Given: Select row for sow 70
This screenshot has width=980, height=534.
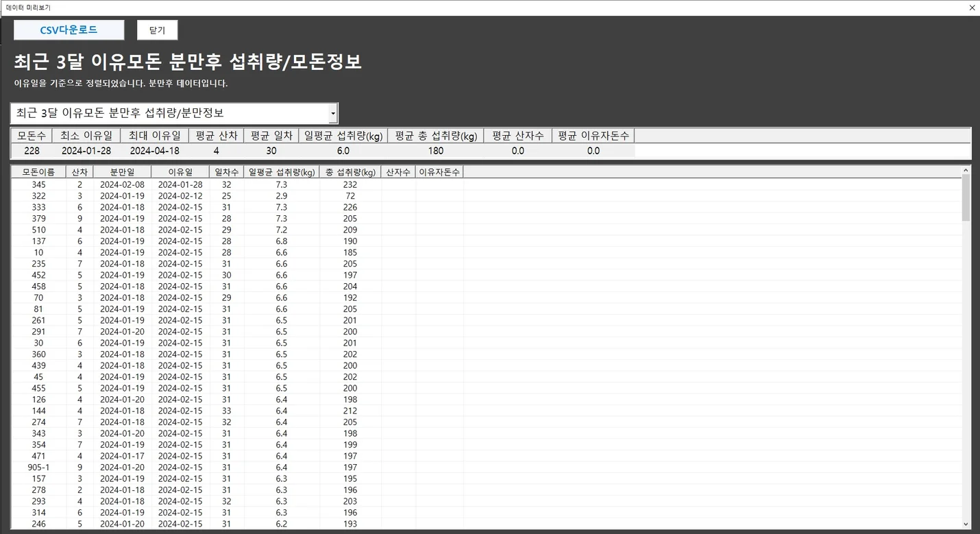Looking at the screenshot, I should point(486,298).
